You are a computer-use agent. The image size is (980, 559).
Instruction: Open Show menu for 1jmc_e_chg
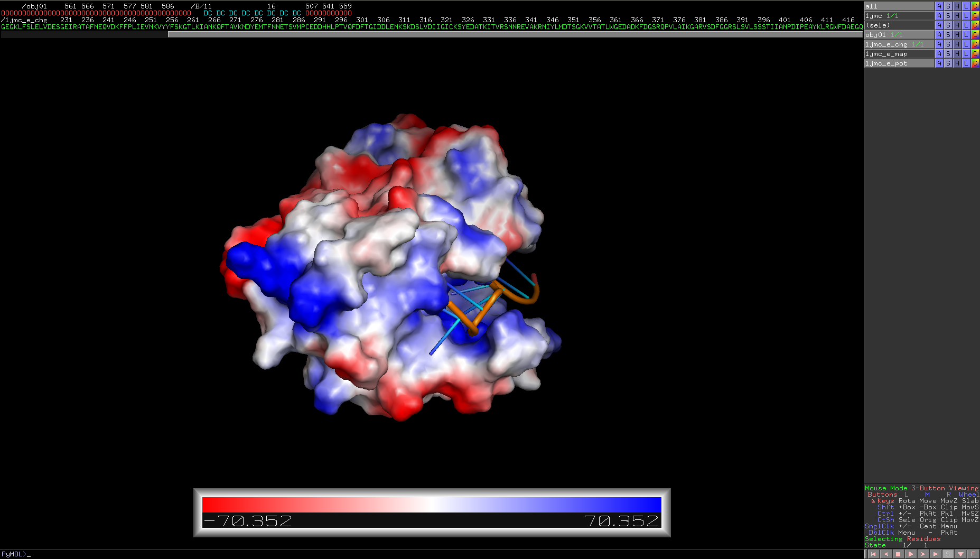coord(948,44)
